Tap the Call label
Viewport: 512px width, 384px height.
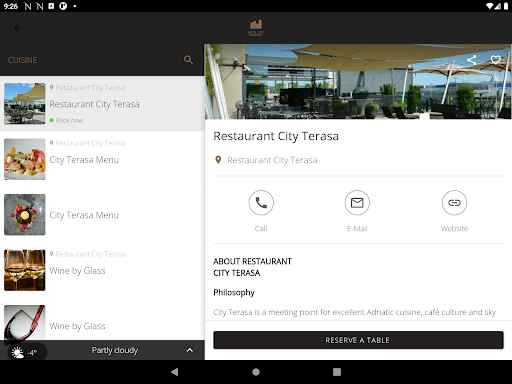click(x=261, y=229)
